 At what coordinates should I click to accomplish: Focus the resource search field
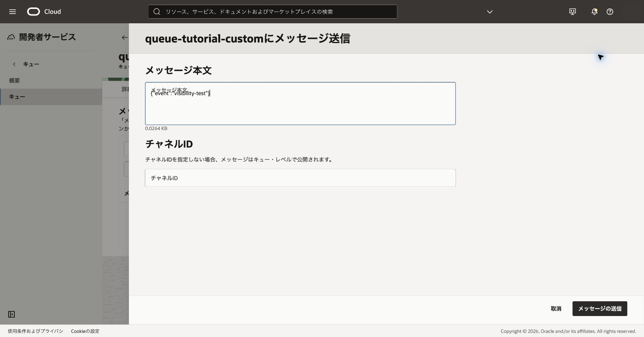point(273,12)
